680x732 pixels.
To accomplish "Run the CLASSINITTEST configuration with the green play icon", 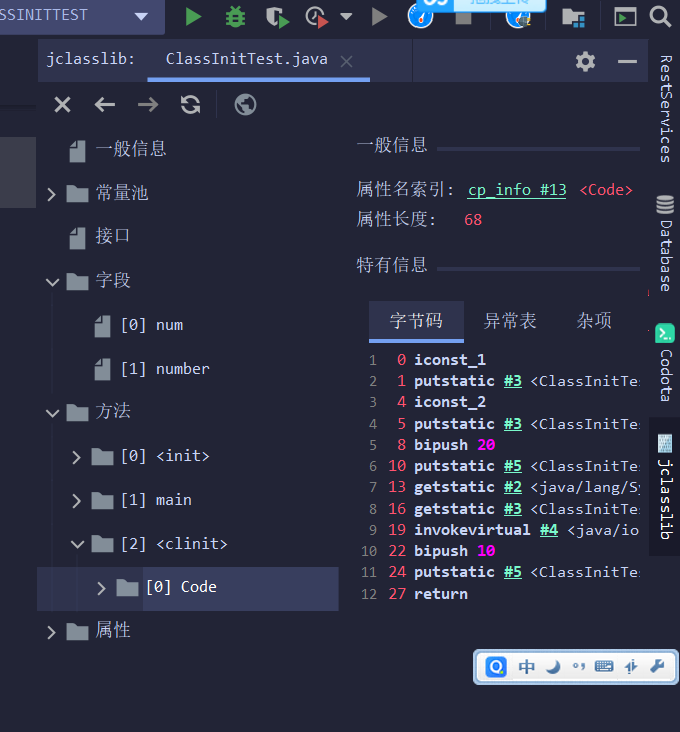I will point(193,17).
